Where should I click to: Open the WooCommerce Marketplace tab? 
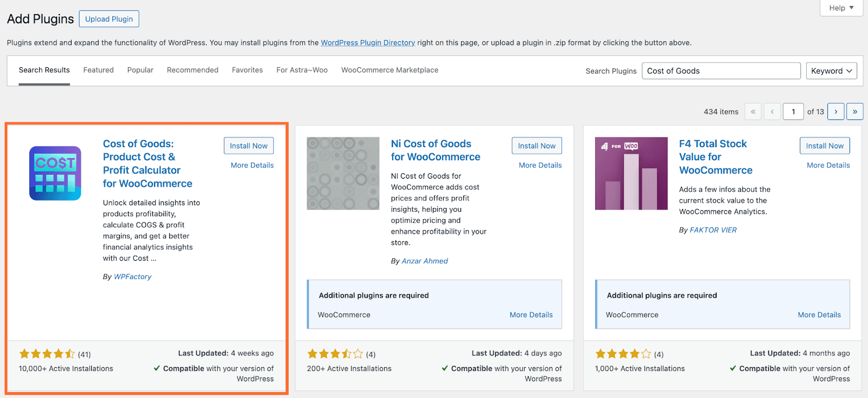(390, 70)
